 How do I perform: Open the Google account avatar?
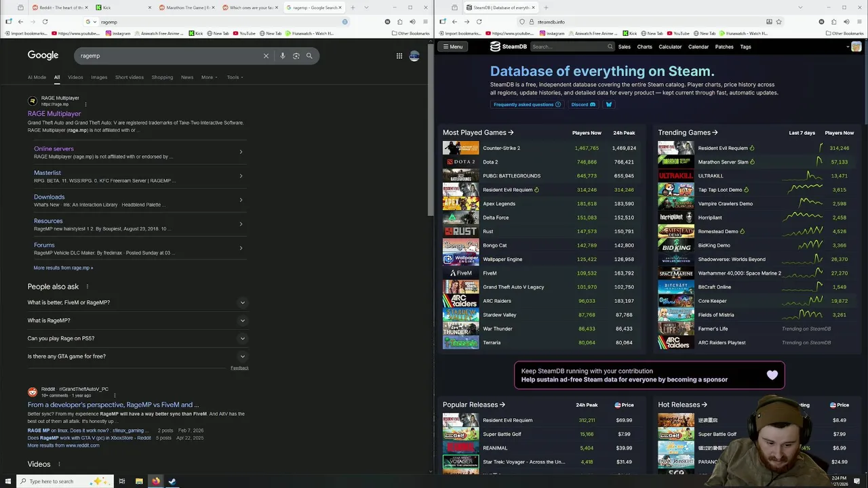[x=414, y=56]
